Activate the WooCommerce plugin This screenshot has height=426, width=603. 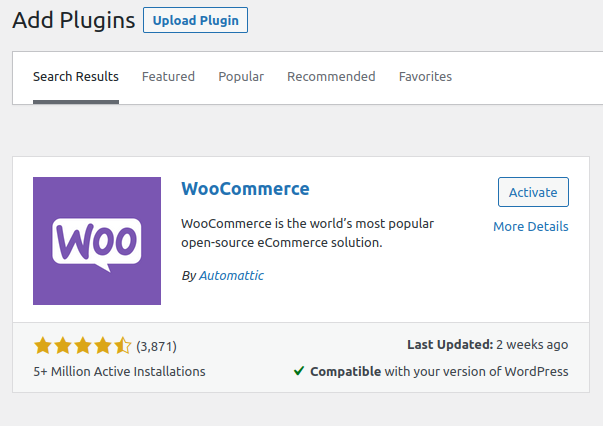coord(533,192)
